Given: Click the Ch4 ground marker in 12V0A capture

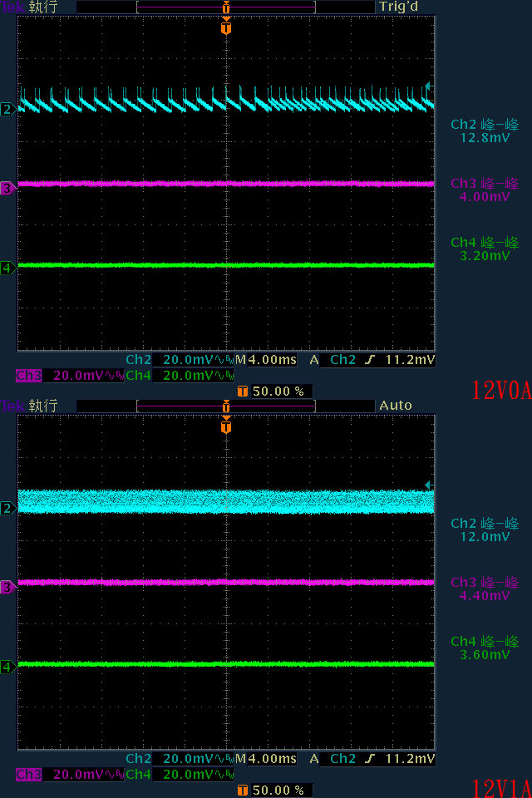Looking at the screenshot, I should coord(7,267).
